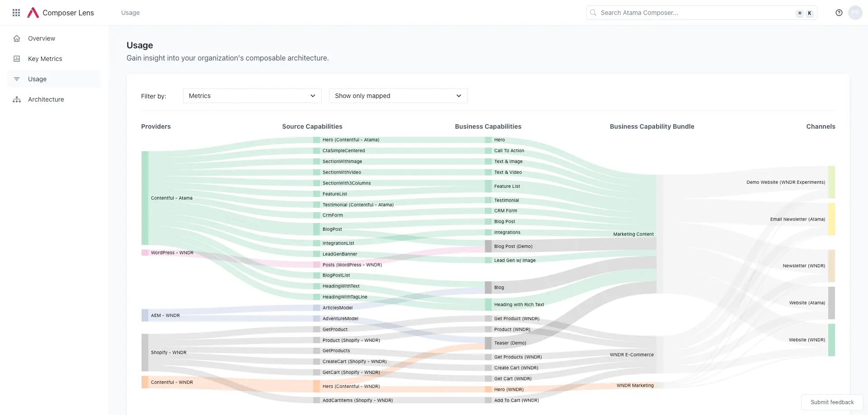Screen dimensions: 868x415
Task: Focus the Search Atama Composer field
Action: pos(696,13)
